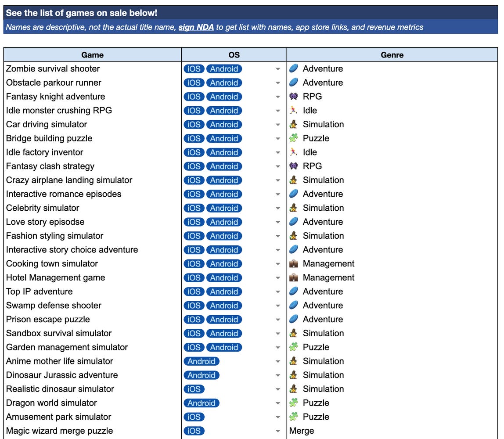Select cell 'Prison escape puzzle'
The width and height of the screenshot is (504, 439).
tap(93, 320)
